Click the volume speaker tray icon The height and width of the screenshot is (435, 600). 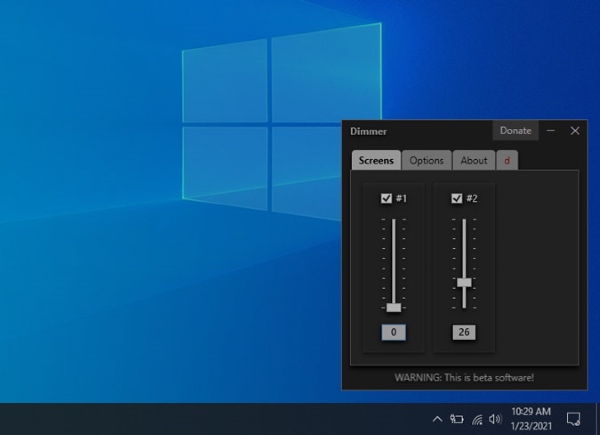point(495,419)
